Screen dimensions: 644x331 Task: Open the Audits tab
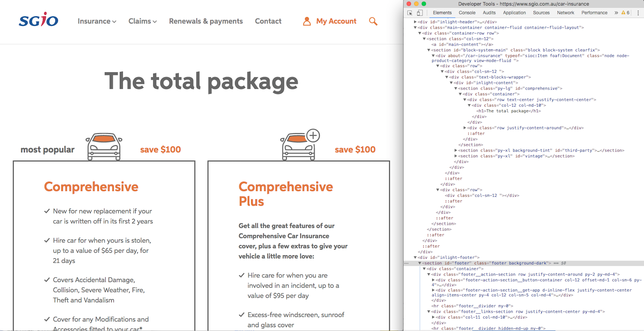coord(489,13)
